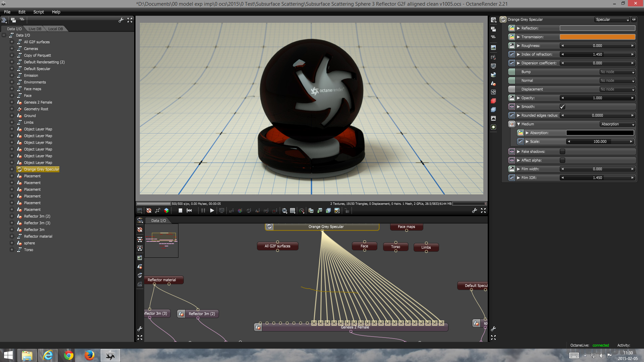Click the render viewport lock icon
Image resolution: width=644 pixels, height=362 pixels.
pyautogui.click(x=347, y=210)
